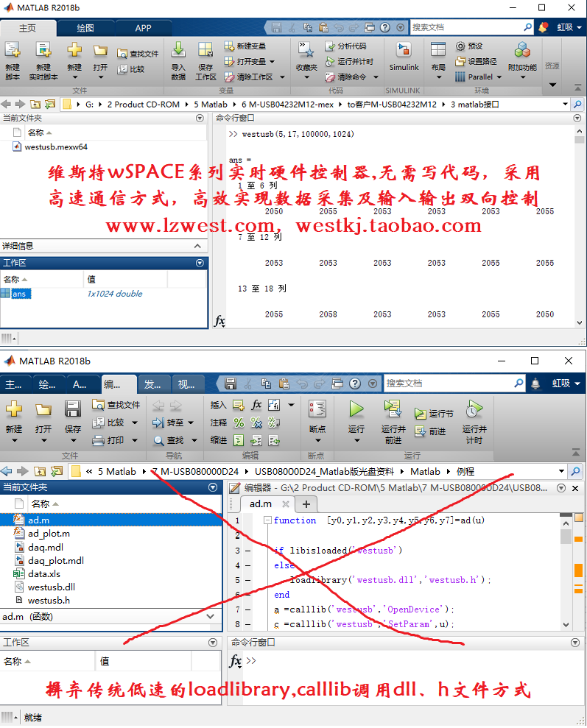Add new editor tab with plus button
This screenshot has width=587, height=728.
(x=306, y=503)
